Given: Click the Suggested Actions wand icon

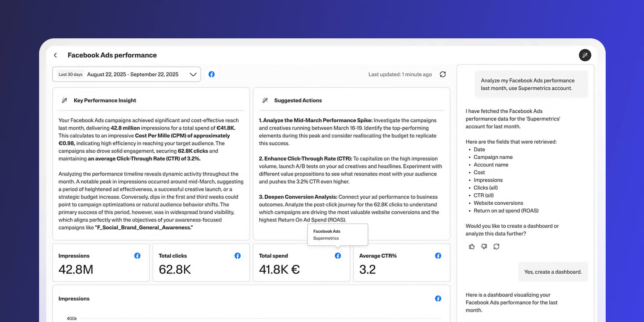Looking at the screenshot, I should click(265, 100).
